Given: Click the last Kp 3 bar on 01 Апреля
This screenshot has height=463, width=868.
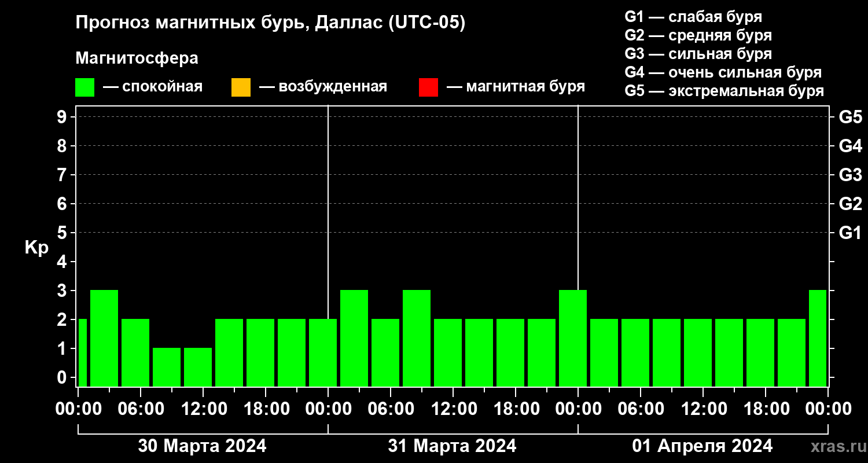Looking at the screenshot, I should pos(818,338).
